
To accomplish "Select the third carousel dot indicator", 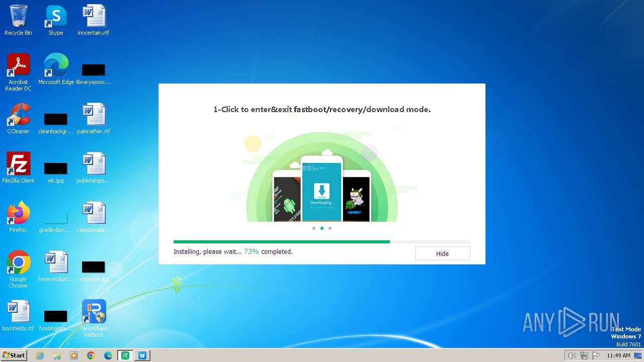I will 330,228.
